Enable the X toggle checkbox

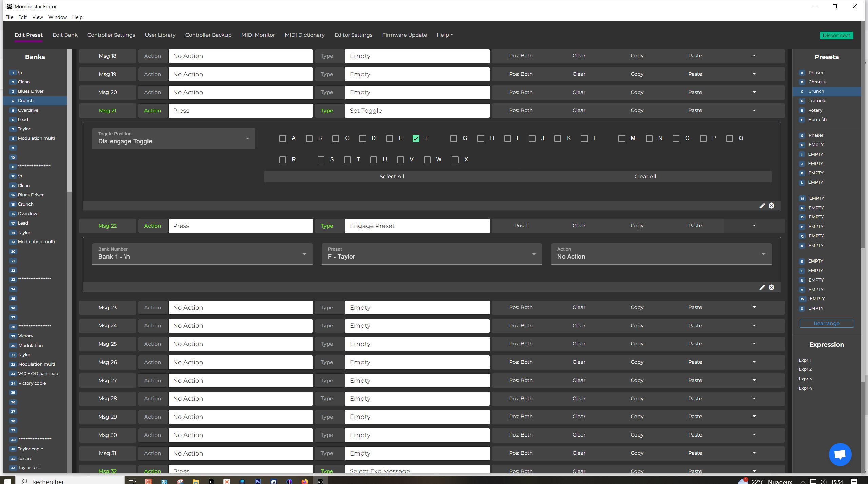point(455,160)
